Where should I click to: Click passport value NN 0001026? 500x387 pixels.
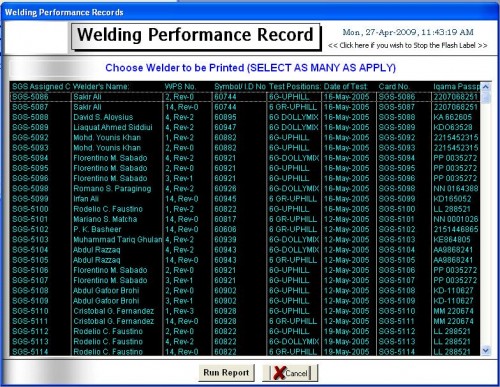point(456,219)
